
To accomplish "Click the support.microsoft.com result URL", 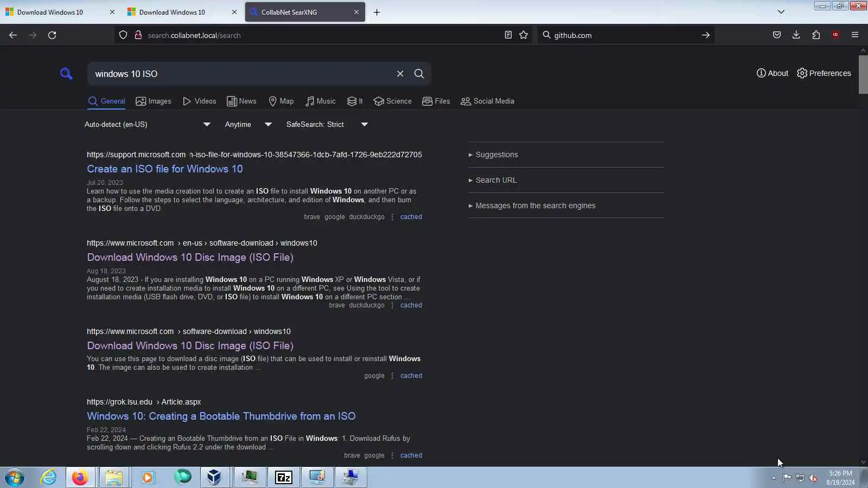I will (x=254, y=155).
